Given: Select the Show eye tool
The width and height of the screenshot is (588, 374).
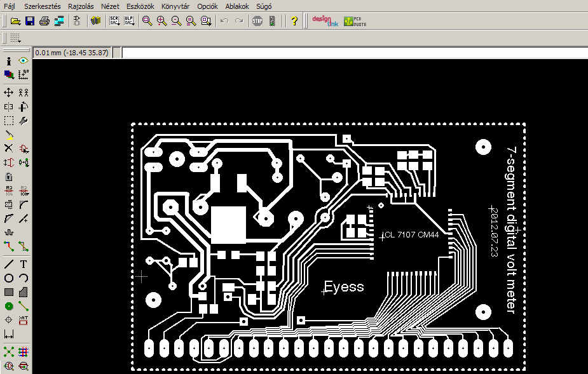Looking at the screenshot, I should (x=24, y=61).
